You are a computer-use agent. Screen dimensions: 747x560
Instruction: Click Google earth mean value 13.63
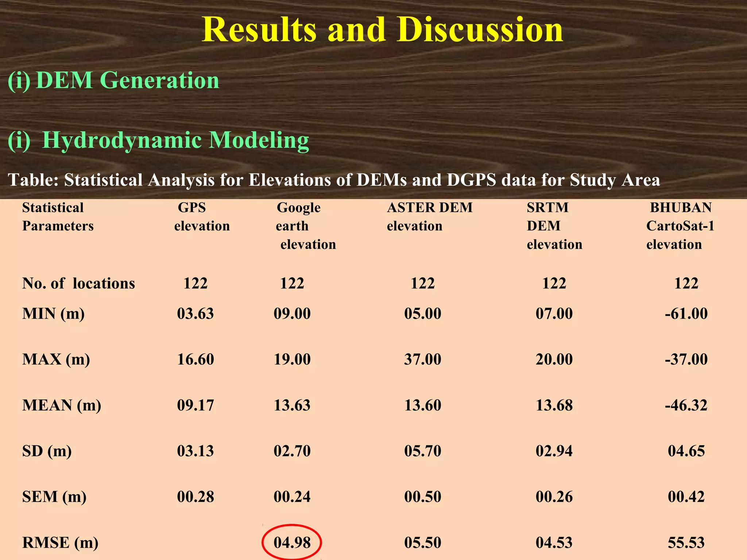[x=292, y=406]
